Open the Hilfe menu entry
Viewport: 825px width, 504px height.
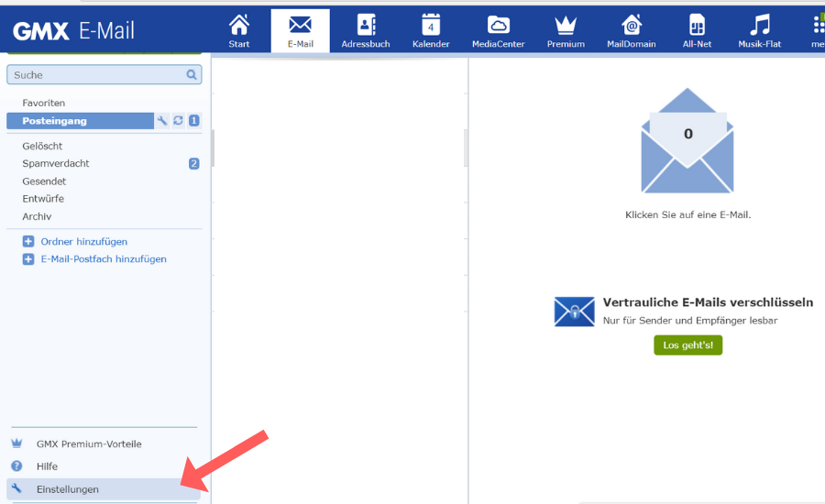[x=47, y=466]
